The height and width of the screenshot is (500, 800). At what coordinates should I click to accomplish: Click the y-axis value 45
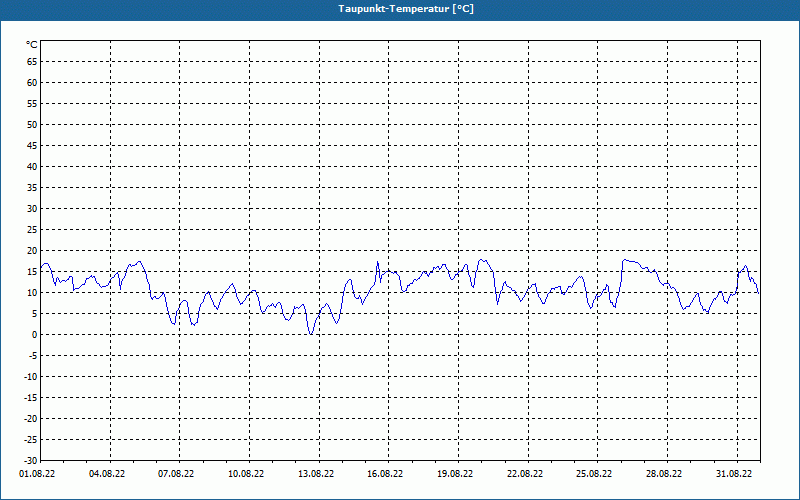click(32, 145)
